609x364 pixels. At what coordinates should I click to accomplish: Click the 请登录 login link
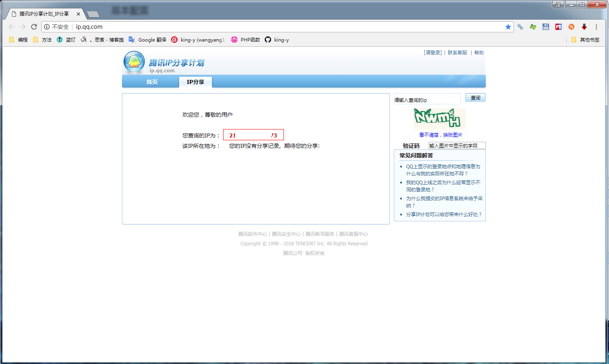(433, 52)
